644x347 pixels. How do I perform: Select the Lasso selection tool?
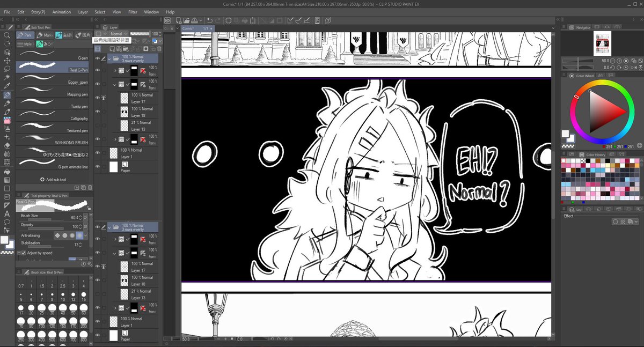(x=7, y=69)
